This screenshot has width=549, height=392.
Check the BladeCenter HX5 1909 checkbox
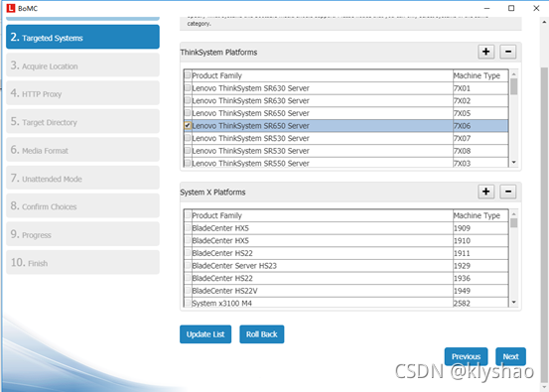point(188,227)
